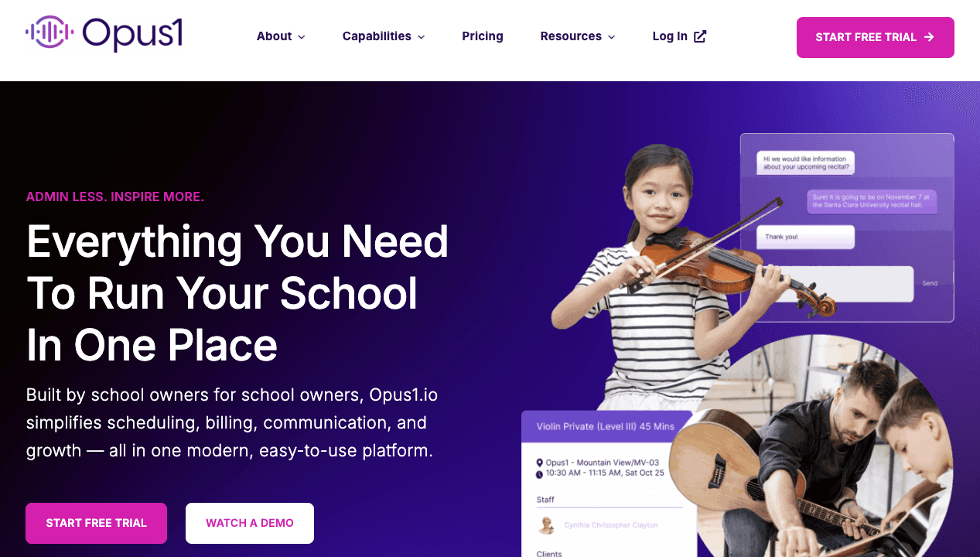Click Send in the chat mockup
The height and width of the screenshot is (557, 980).
[x=930, y=283]
